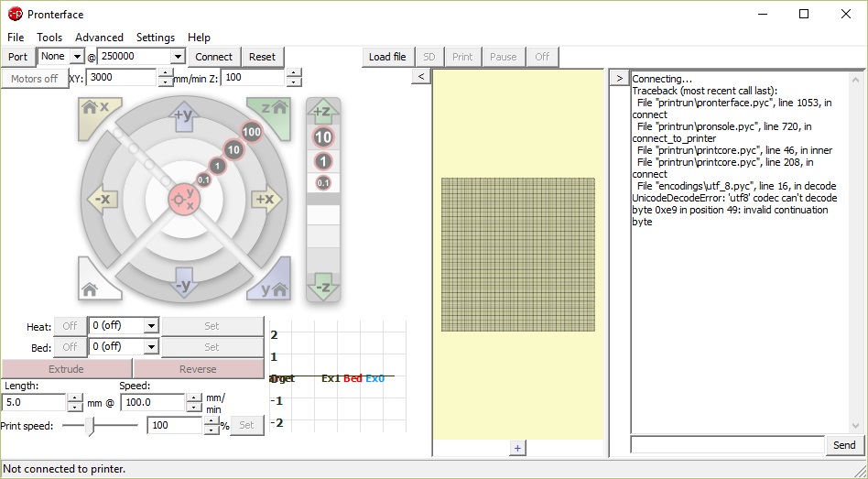
Task: Open the Heat temperature dropdown
Action: [x=151, y=326]
